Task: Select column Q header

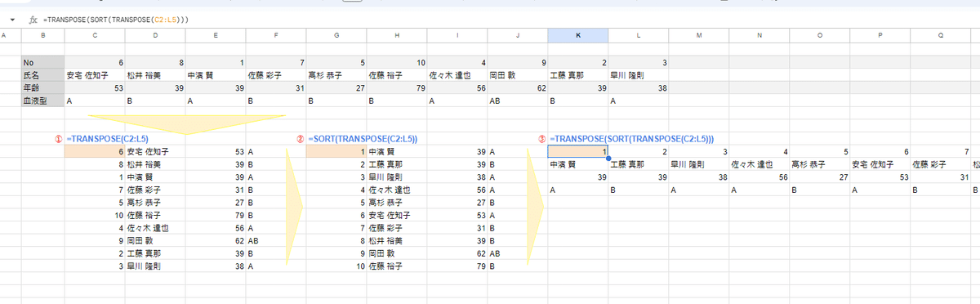Action: [x=941, y=34]
